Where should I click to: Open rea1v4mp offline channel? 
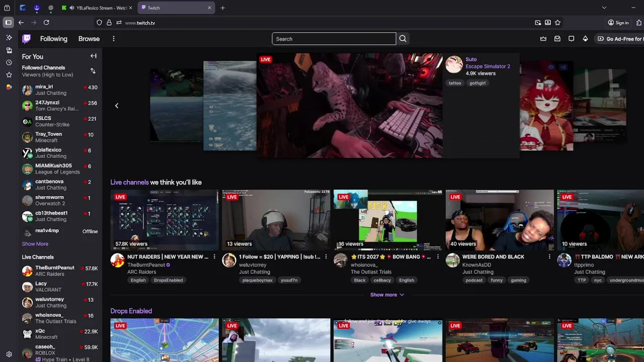(x=60, y=231)
